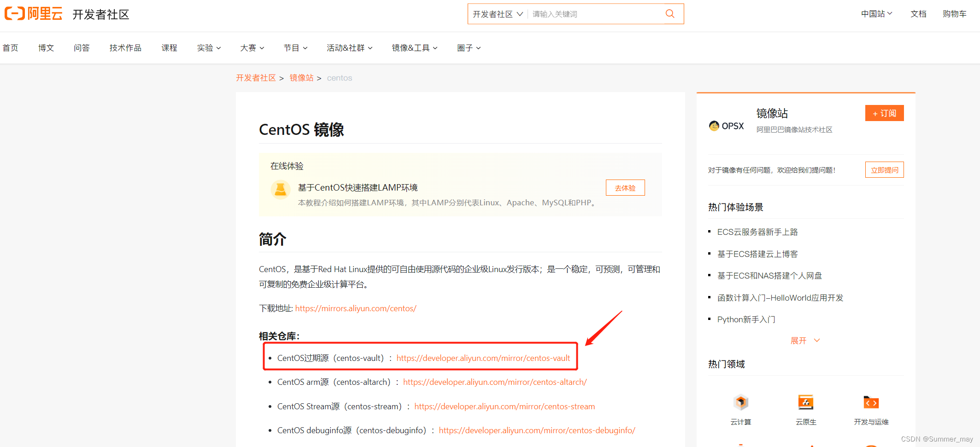Screen dimensions: 980x447
Task: Open 基于ECS和NAS搭建个人网盘 scenario
Action: click(769, 276)
